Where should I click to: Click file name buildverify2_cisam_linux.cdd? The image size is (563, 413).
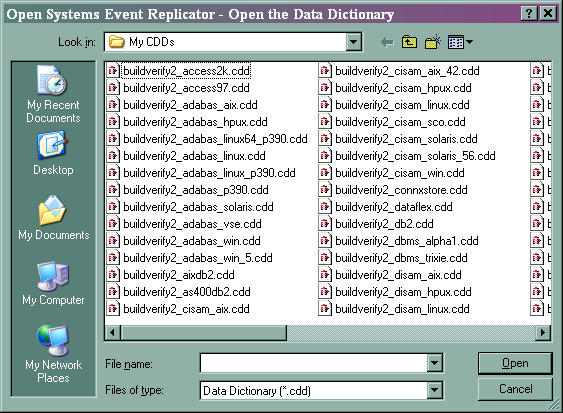point(402,105)
